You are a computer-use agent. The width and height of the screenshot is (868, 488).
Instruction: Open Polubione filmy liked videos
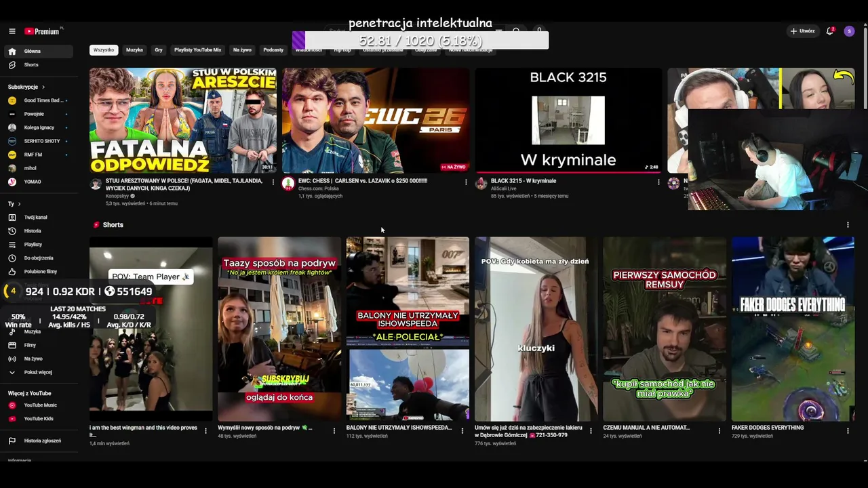tap(38, 272)
